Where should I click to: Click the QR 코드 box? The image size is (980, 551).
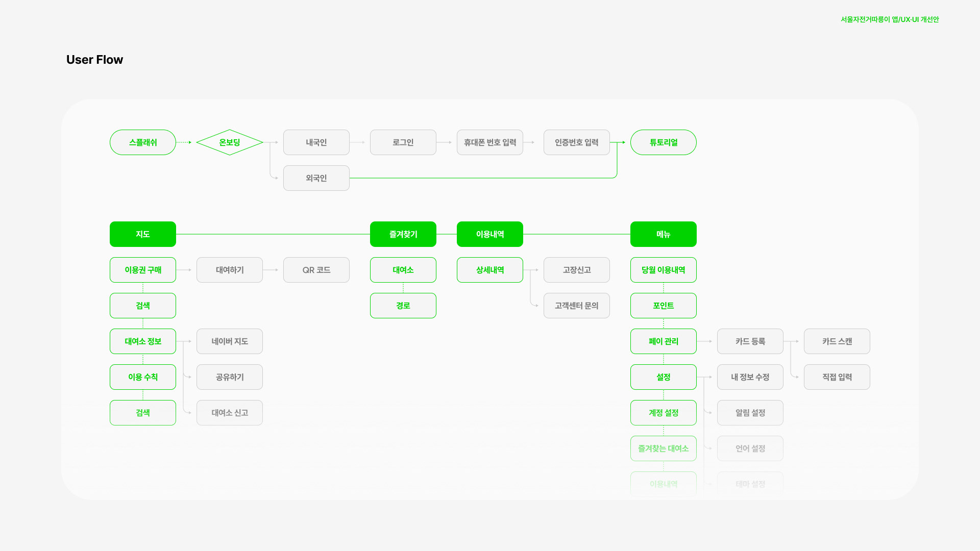click(316, 270)
